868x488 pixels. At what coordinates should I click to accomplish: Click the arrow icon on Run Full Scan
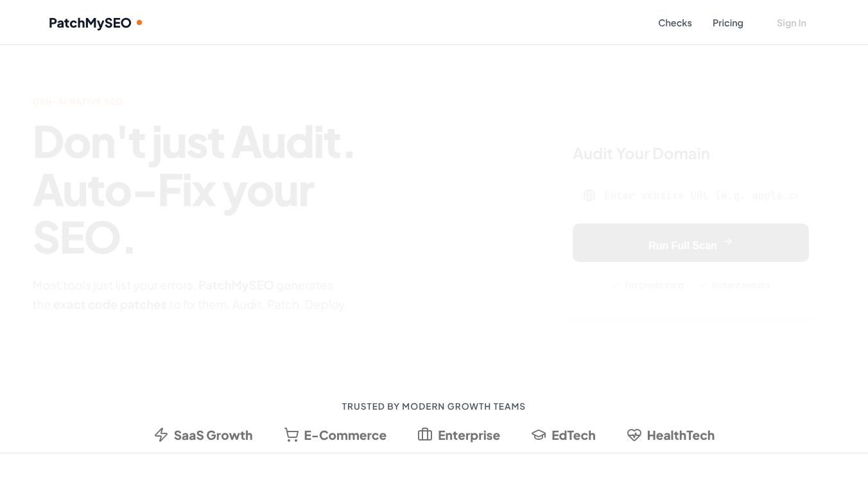[x=728, y=242]
